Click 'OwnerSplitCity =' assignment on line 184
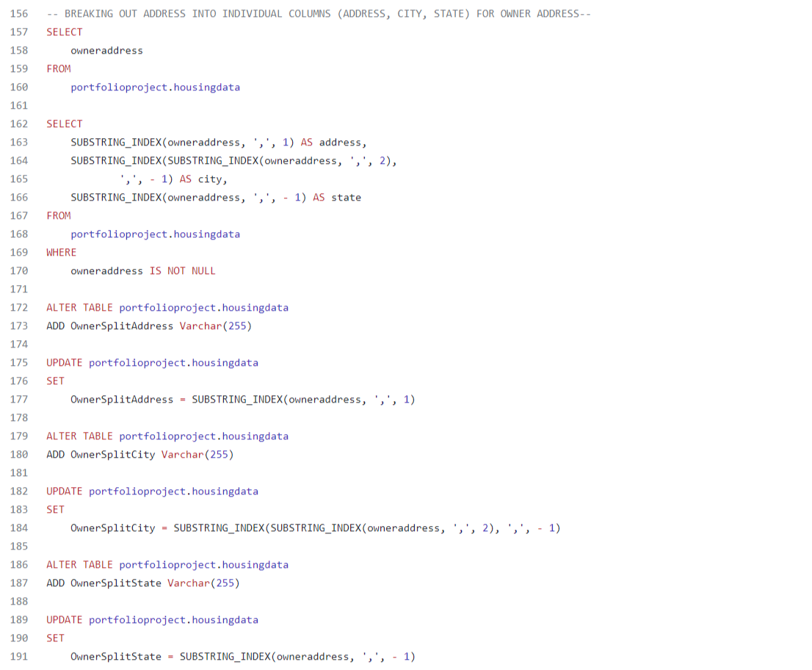812x670 pixels. (x=119, y=528)
